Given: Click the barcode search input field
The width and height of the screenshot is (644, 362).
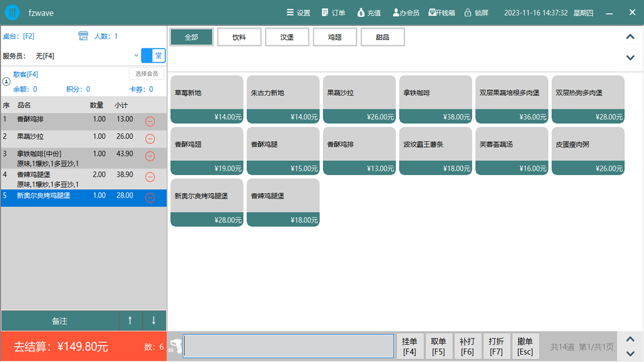Looking at the screenshot, I should pos(288,346).
